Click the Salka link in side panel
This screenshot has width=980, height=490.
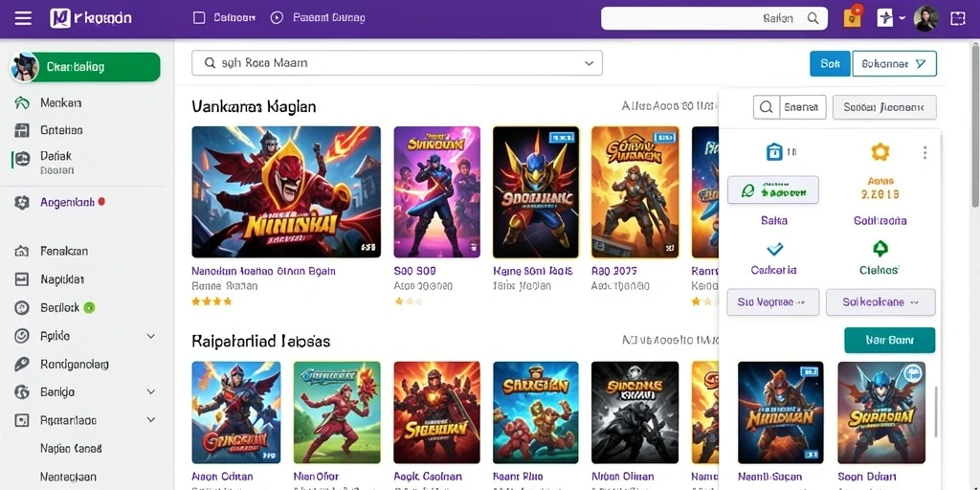(773, 221)
